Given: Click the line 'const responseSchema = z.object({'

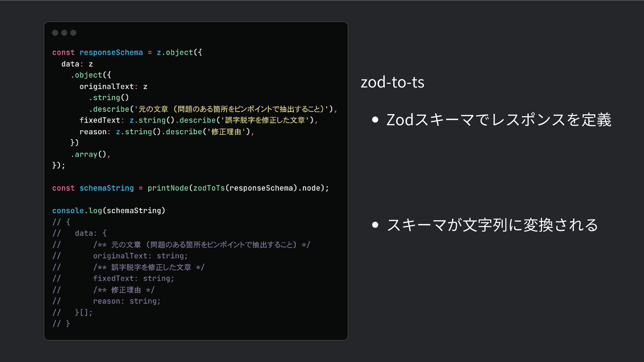Looking at the screenshot, I should coord(127,53).
